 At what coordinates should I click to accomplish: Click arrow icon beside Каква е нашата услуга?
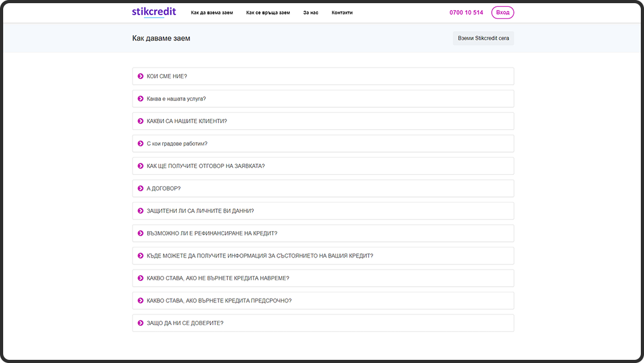tap(141, 98)
